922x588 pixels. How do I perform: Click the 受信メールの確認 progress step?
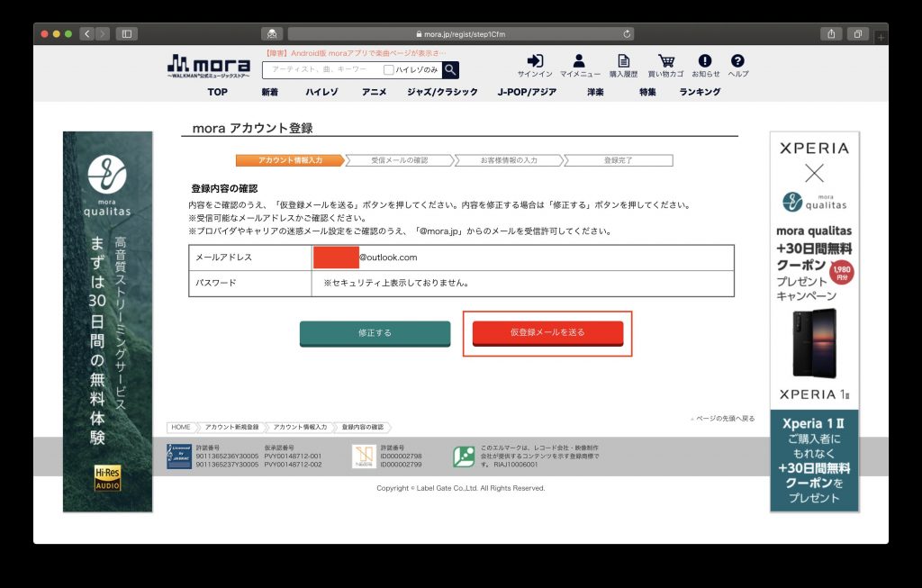point(400,160)
